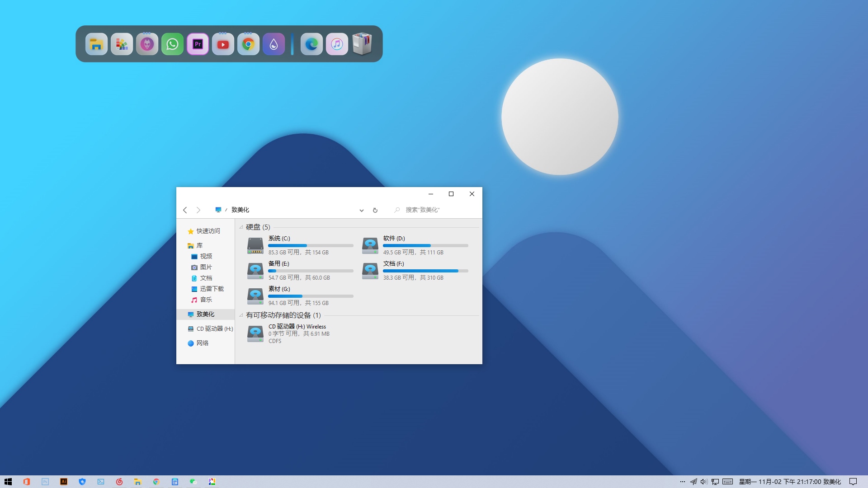Open Adobe Illustrator from the taskbar
868x488 pixels.
[x=64, y=482]
